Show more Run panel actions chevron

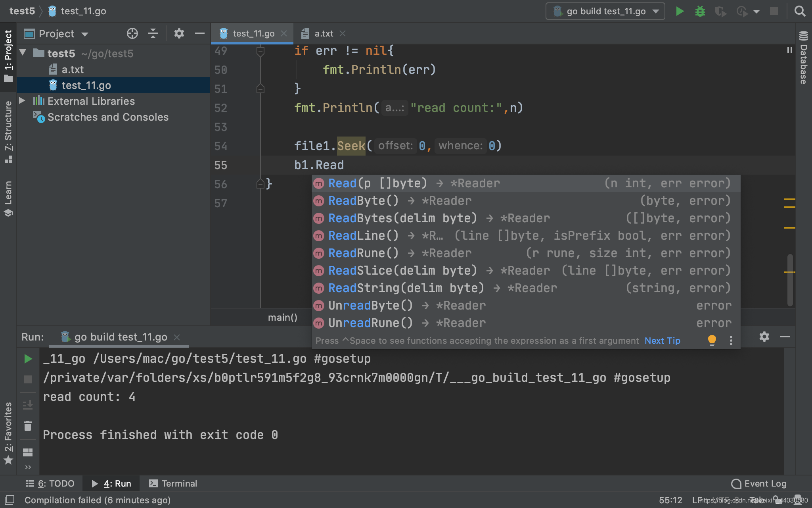(x=28, y=467)
